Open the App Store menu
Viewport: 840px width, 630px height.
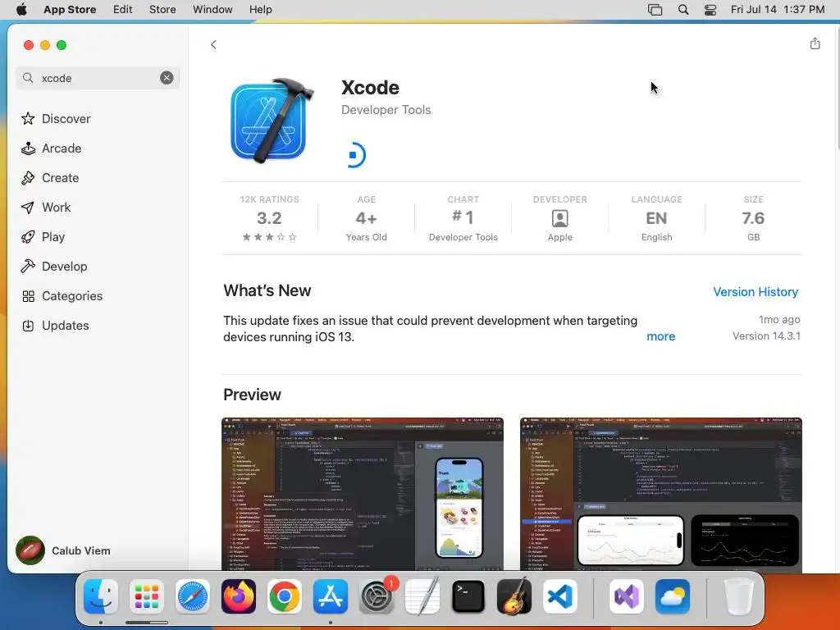[70, 10]
